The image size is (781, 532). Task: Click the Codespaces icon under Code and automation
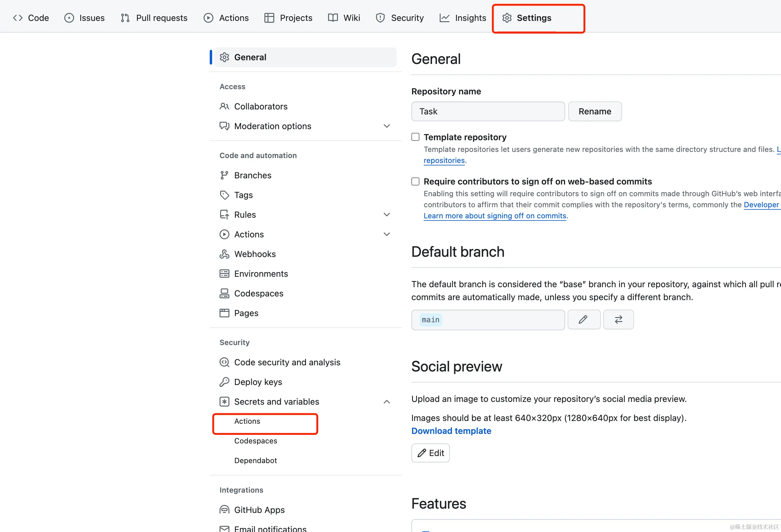click(x=224, y=293)
